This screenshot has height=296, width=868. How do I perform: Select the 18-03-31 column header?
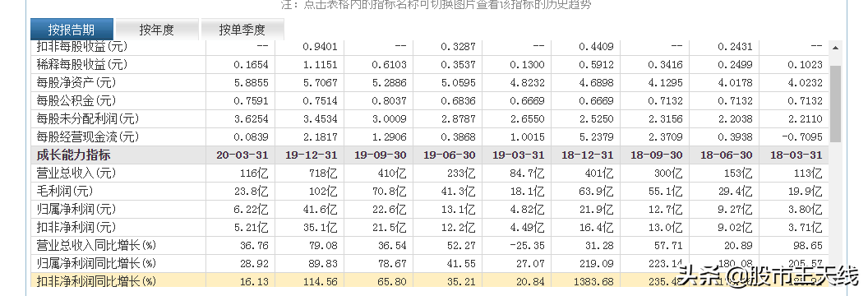pos(796,155)
